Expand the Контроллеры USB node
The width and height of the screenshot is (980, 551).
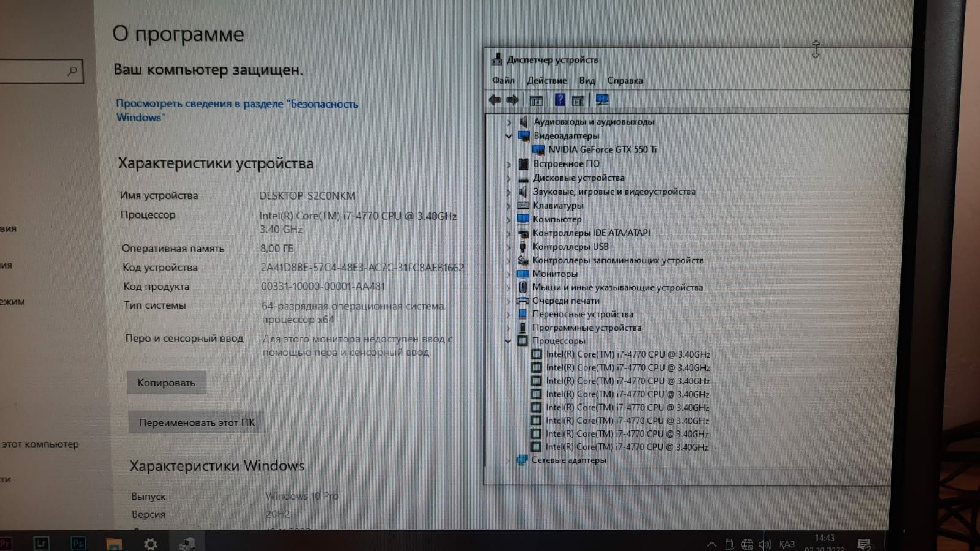click(508, 247)
